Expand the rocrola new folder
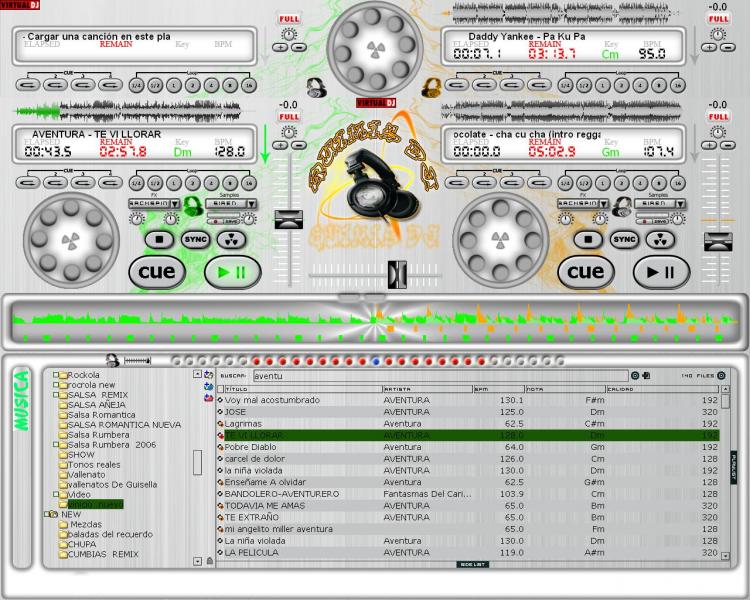 [55, 385]
